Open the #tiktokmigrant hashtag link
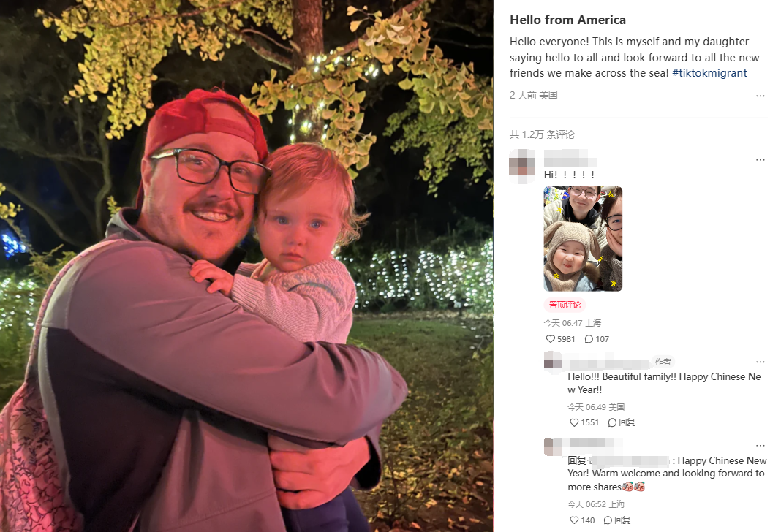The width and height of the screenshot is (781, 532). click(x=709, y=73)
